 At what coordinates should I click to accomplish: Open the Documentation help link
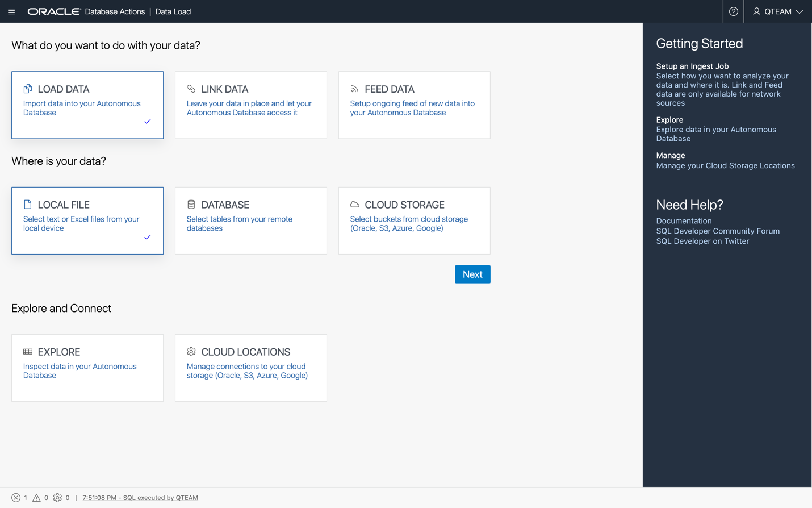coord(684,221)
